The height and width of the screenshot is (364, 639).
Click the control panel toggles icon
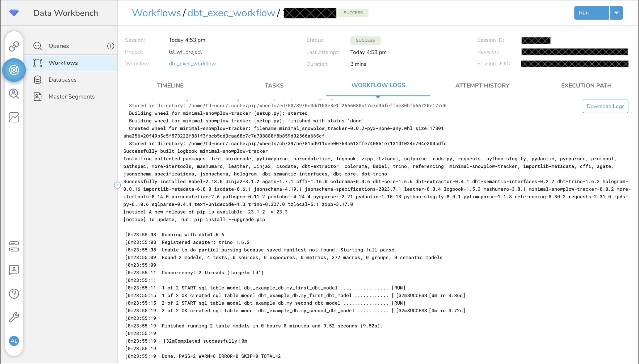click(14, 246)
